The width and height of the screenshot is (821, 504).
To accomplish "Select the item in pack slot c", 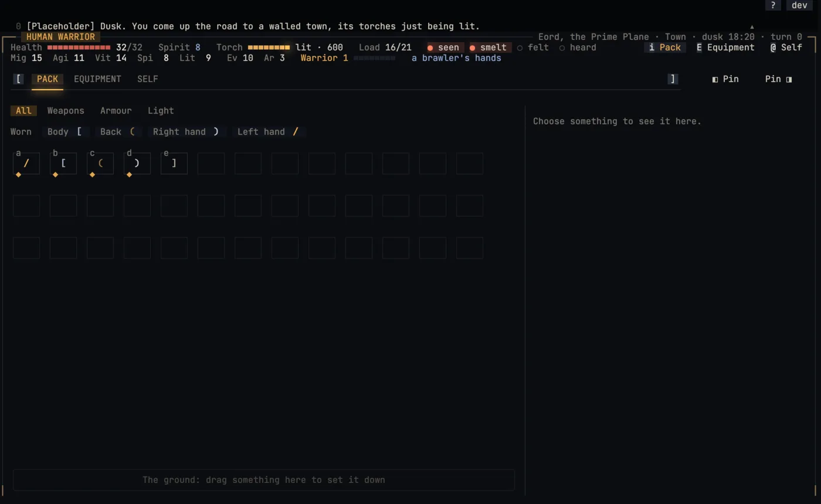I will [x=100, y=164].
